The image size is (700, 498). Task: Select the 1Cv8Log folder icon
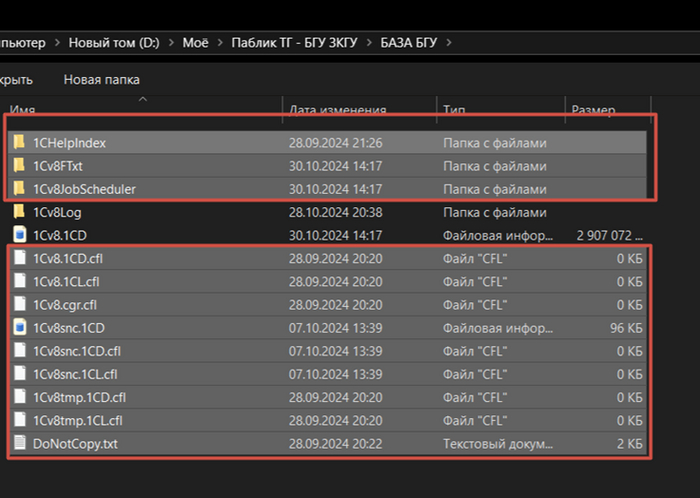(x=19, y=212)
